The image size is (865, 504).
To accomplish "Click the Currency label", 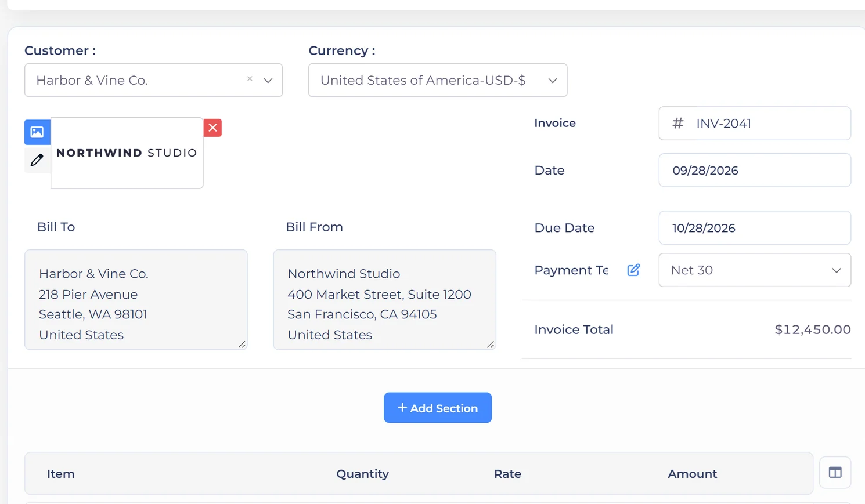I will 342,50.
